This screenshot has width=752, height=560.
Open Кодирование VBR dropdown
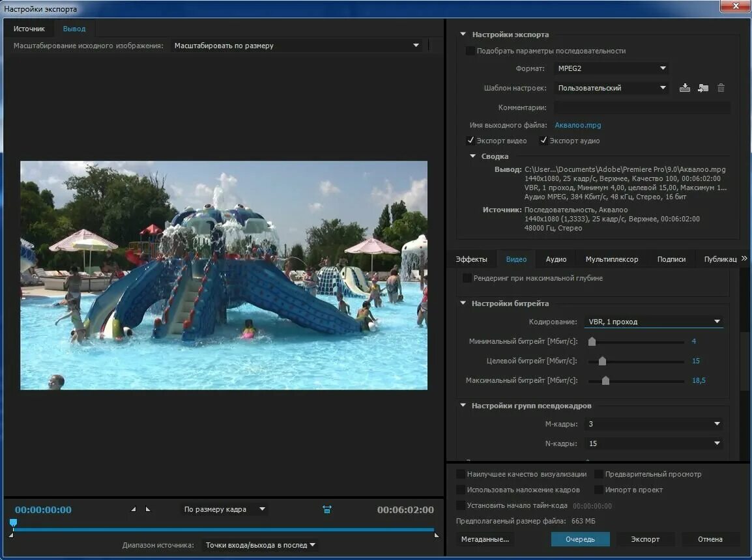654,322
